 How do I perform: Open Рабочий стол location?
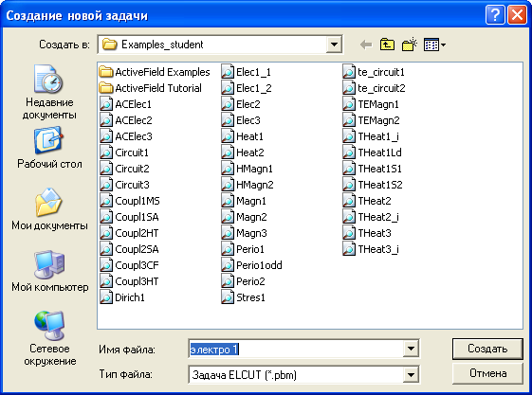(49, 148)
